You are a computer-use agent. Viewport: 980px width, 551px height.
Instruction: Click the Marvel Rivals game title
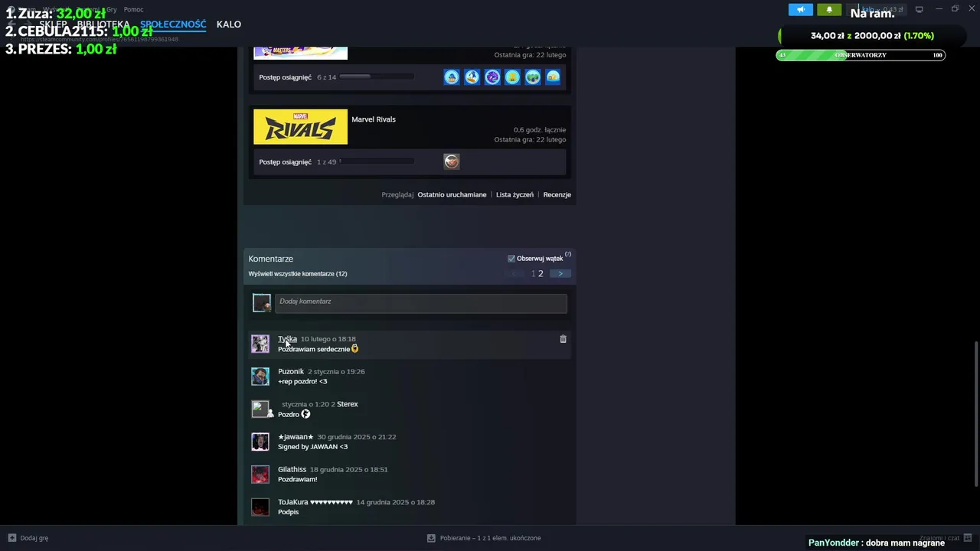pos(374,119)
